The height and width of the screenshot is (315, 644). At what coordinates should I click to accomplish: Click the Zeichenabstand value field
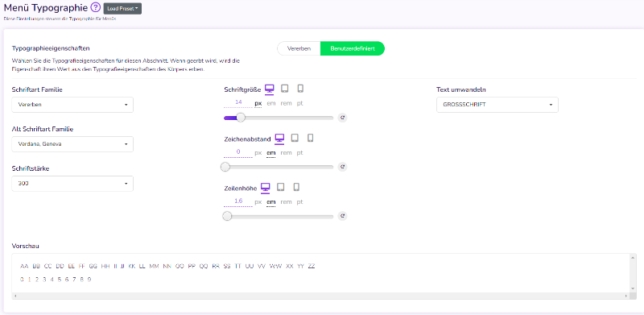tap(238, 152)
